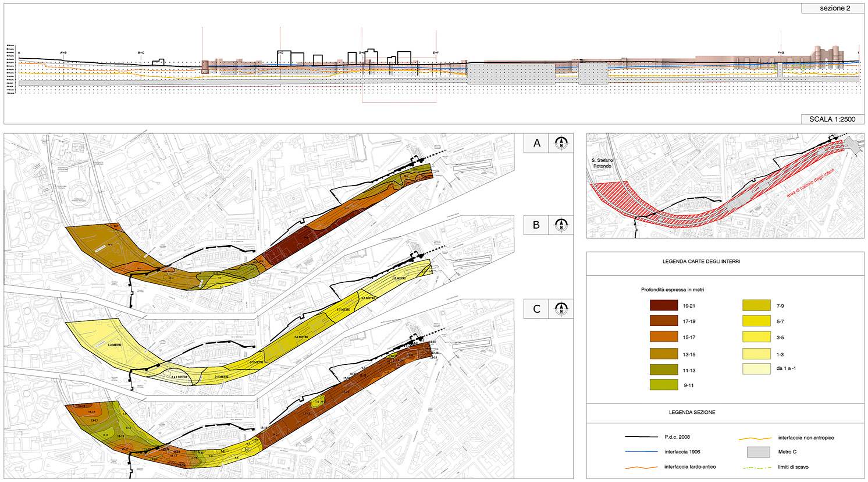Click the 'interfaccia non antropico' legend text
The height and width of the screenshot is (482, 868).
click(806, 438)
